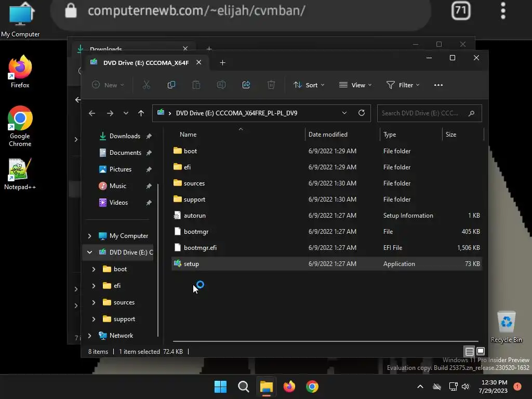
Task: Click the Copy icon in toolbar
Action: coord(171,85)
